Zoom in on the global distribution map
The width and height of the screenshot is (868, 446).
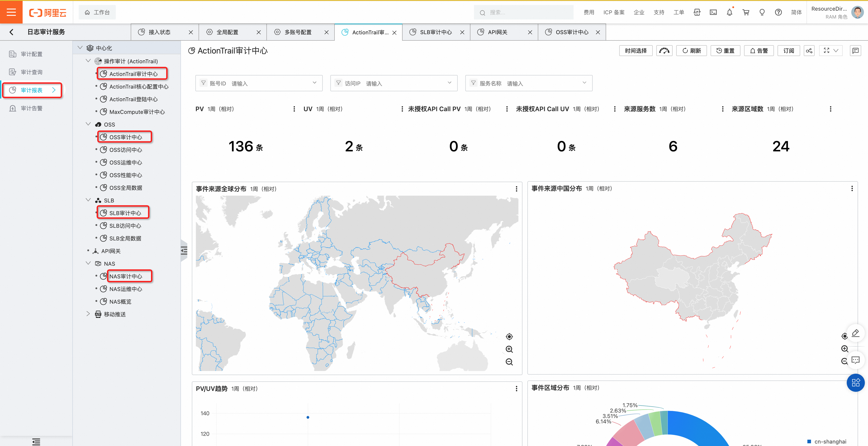coord(509,349)
